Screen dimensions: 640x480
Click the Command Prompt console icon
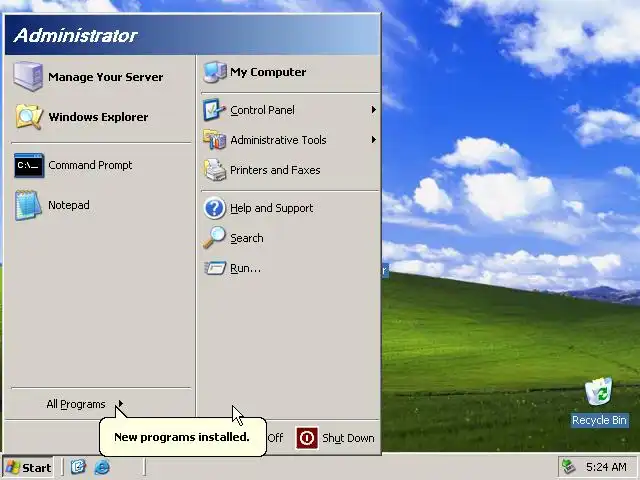29,165
